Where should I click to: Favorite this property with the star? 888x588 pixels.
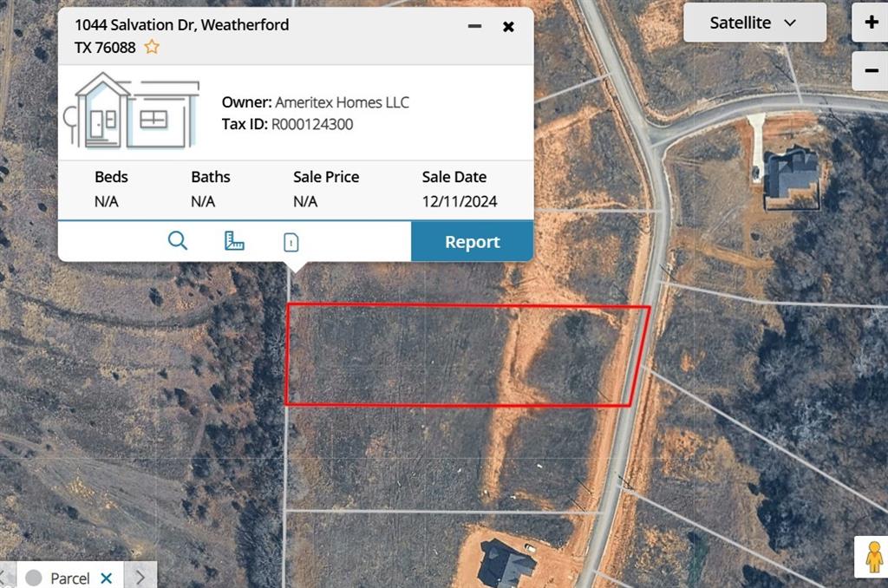click(152, 47)
